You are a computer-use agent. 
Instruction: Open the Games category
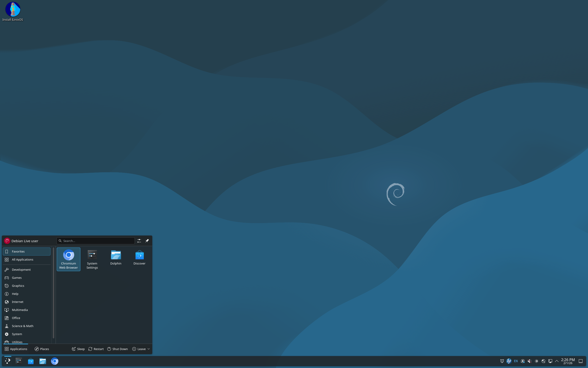click(x=26, y=277)
